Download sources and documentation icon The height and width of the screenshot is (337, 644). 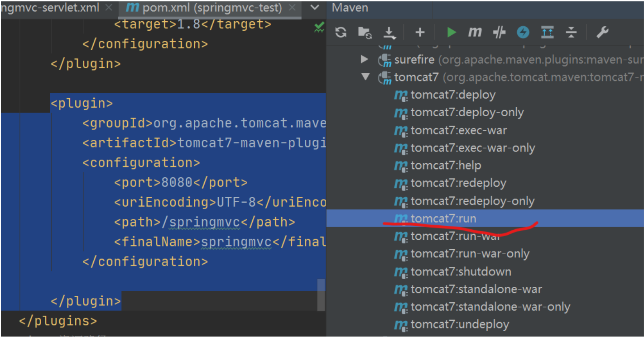[x=389, y=32]
